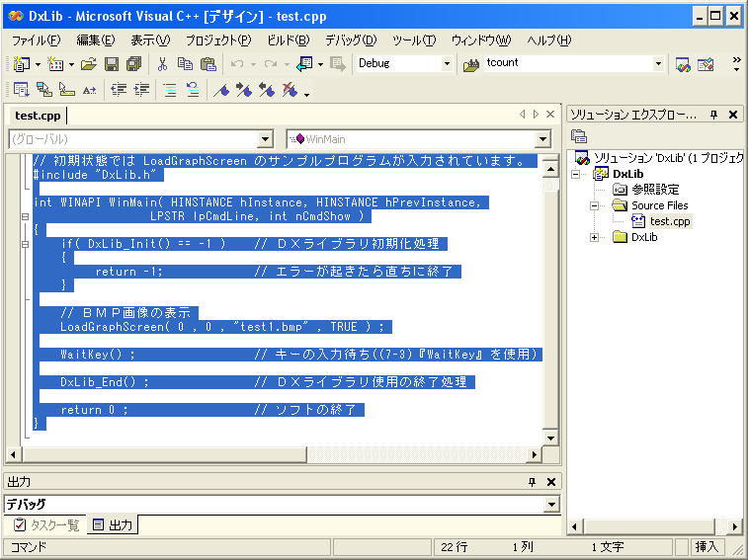The image size is (748, 560).
Task: Open the ファイル(F) menu
Action: (x=37, y=40)
